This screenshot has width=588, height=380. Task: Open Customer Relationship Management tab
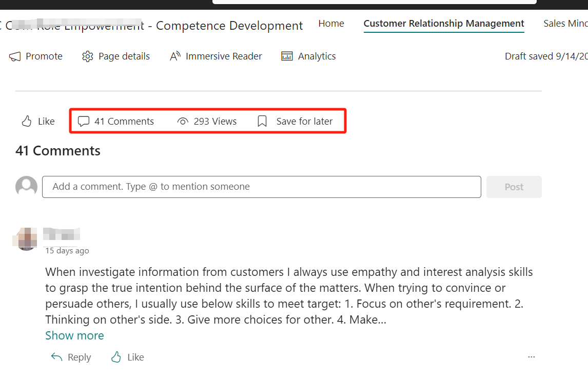(x=443, y=24)
